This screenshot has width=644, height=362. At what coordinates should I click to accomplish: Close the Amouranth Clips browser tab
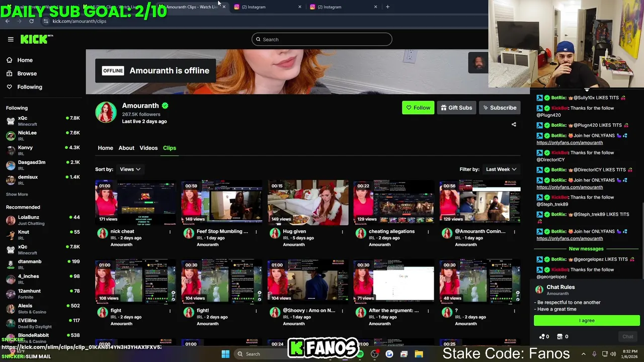tap(224, 7)
